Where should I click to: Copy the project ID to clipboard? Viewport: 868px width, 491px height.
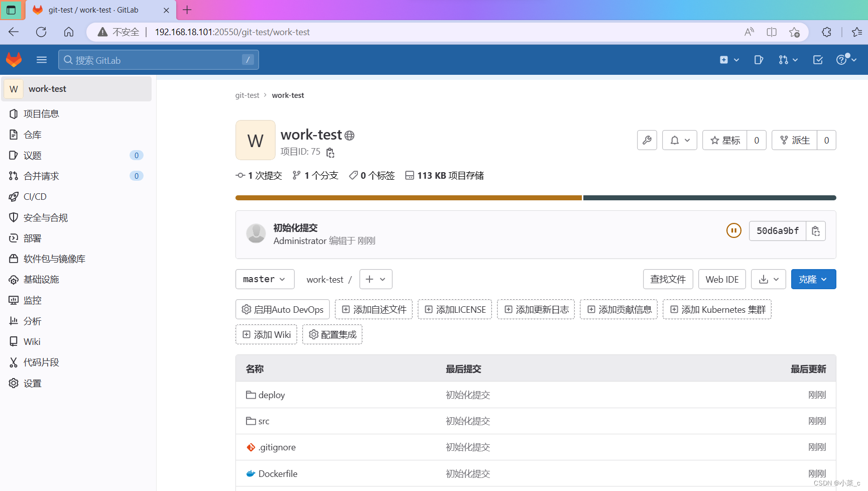point(330,152)
